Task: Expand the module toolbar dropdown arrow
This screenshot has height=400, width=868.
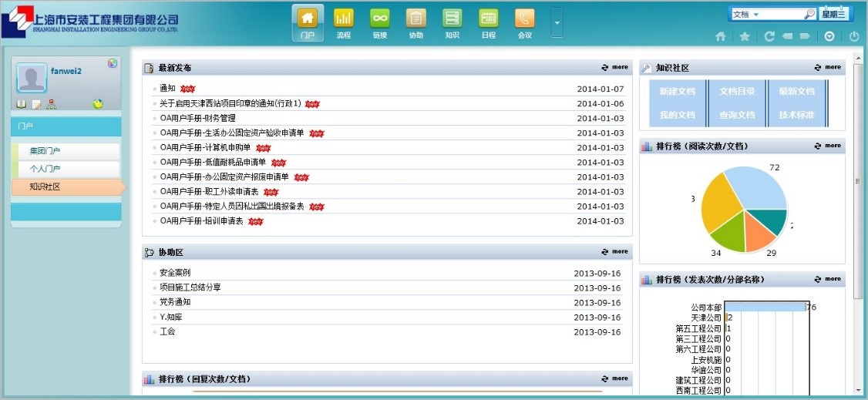Action: pos(557,22)
